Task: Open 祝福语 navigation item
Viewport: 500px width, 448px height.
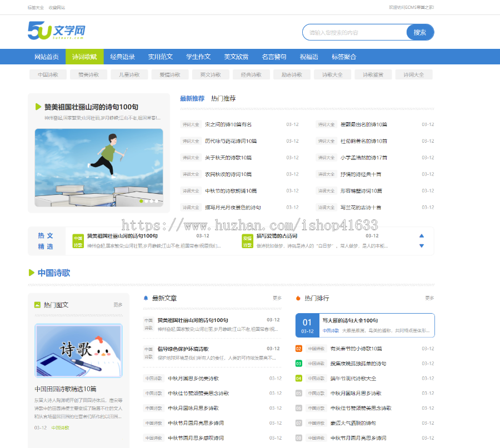Action: click(309, 57)
